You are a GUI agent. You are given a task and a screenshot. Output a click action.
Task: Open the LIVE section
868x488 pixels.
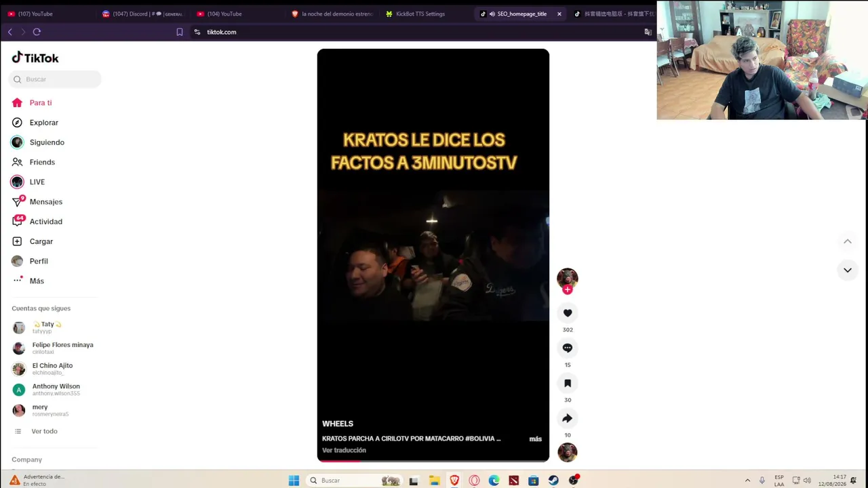point(28,182)
